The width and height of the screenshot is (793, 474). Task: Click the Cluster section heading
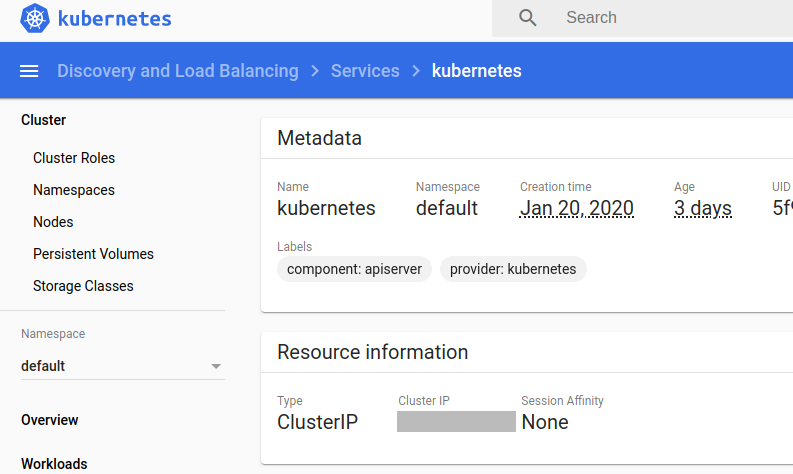click(44, 120)
